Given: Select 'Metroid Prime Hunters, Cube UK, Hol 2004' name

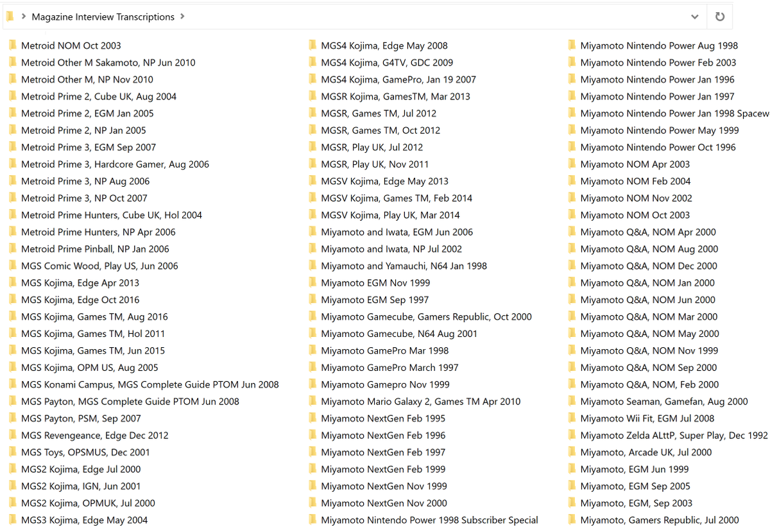Looking at the screenshot, I should coord(112,215).
